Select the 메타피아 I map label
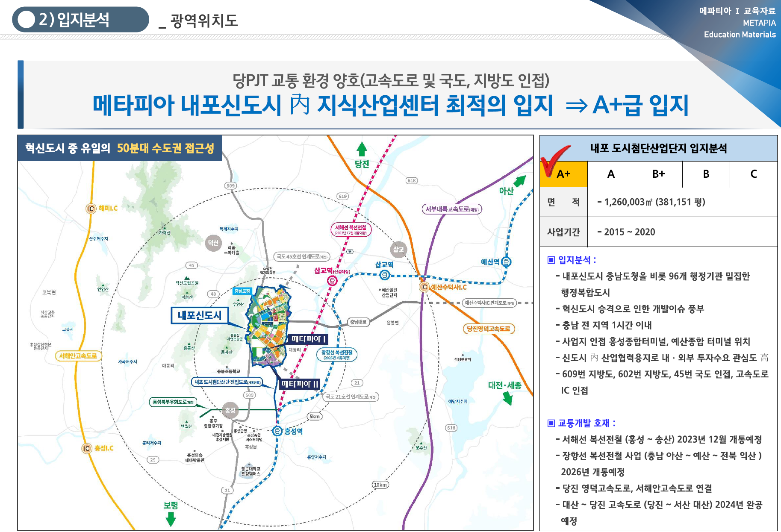Screen dimensions: 781x532 pyautogui.click(x=308, y=339)
